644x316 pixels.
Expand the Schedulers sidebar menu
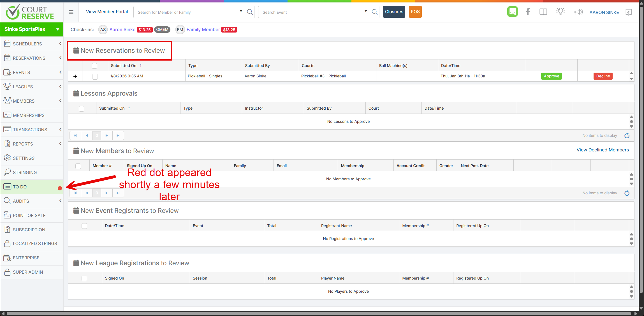click(32, 44)
